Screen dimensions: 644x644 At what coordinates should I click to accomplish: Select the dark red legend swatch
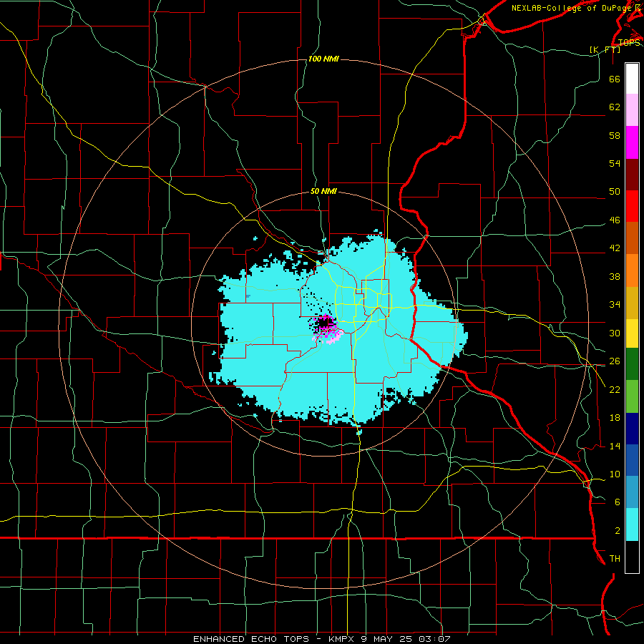[x=632, y=175]
